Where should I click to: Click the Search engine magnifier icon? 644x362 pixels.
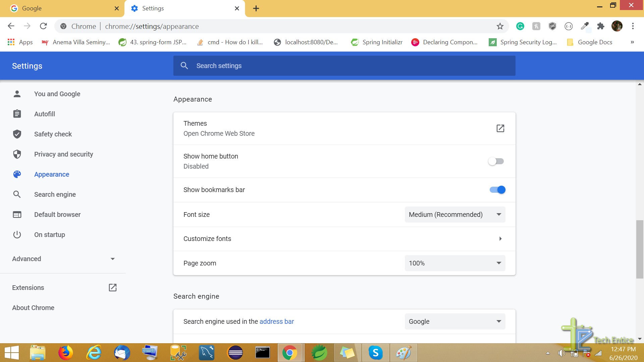point(17,194)
